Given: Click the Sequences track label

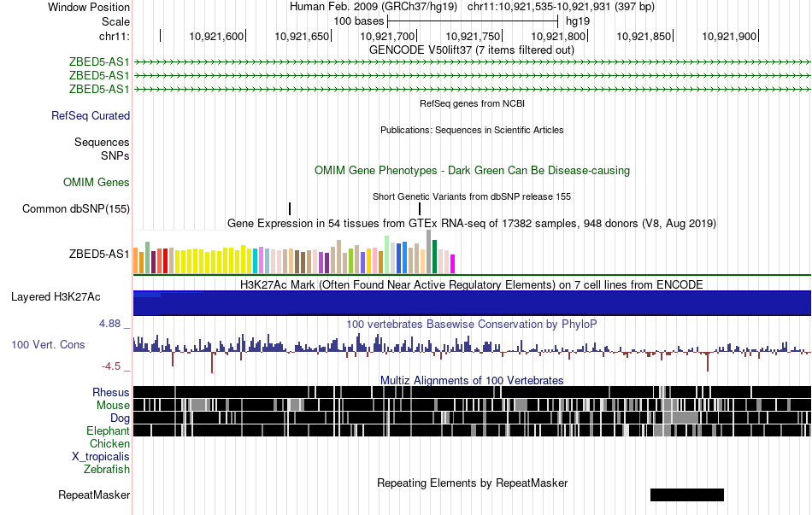Looking at the screenshot, I should [x=102, y=143].
